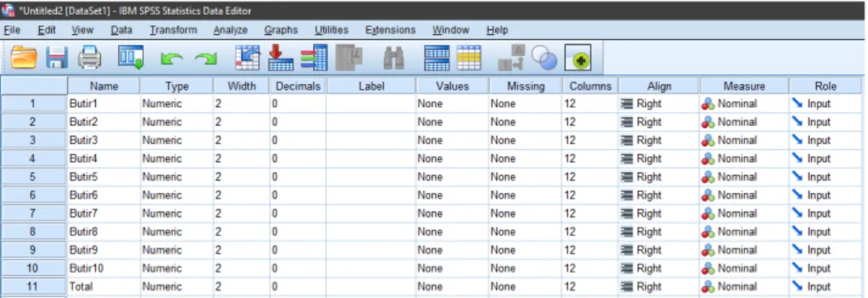
Task: Open Align dropdown for Butir10 row
Action: [x=659, y=268]
